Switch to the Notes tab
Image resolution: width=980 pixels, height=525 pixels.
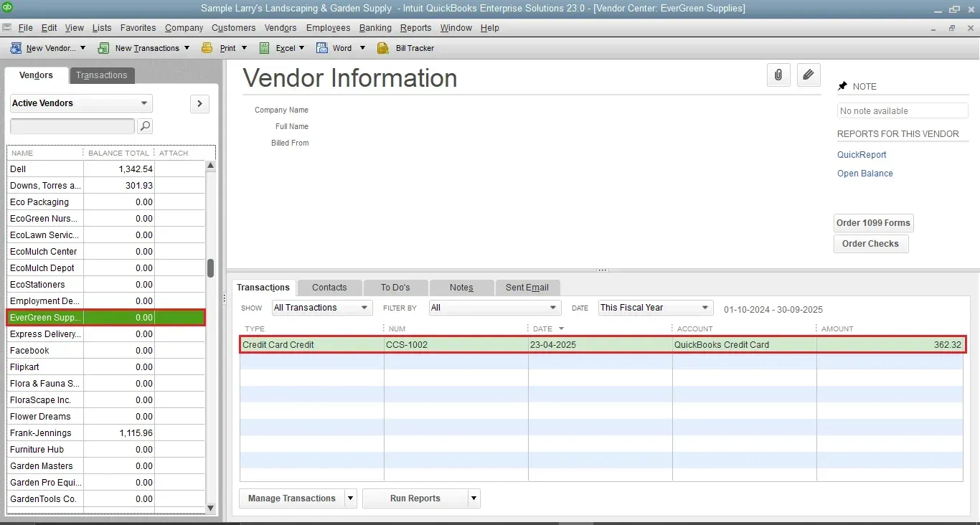[x=461, y=288]
